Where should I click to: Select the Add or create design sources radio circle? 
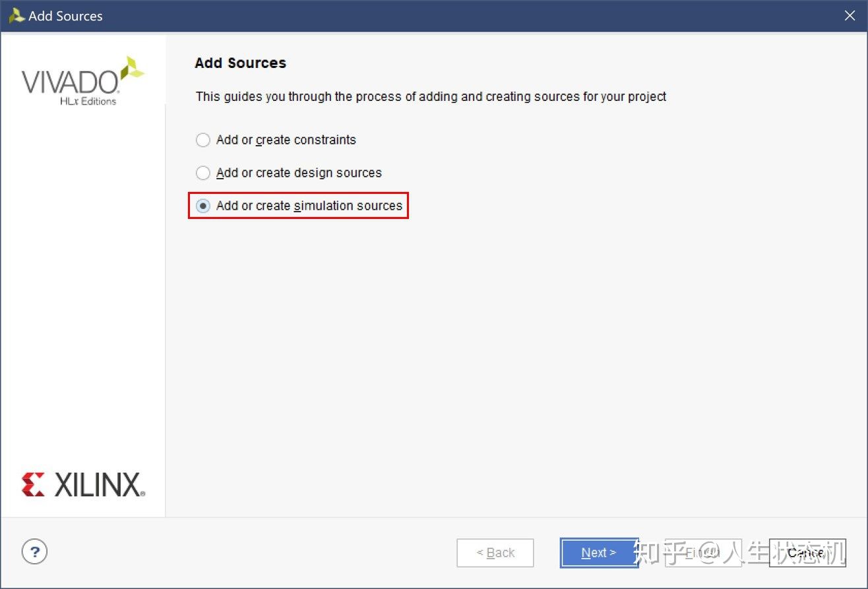203,173
